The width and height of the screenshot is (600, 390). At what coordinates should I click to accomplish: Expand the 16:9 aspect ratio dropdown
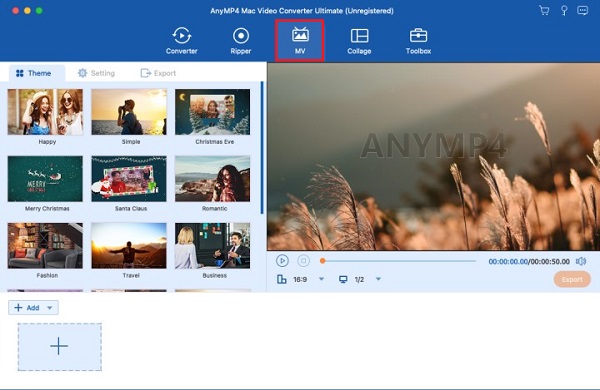[321, 279]
